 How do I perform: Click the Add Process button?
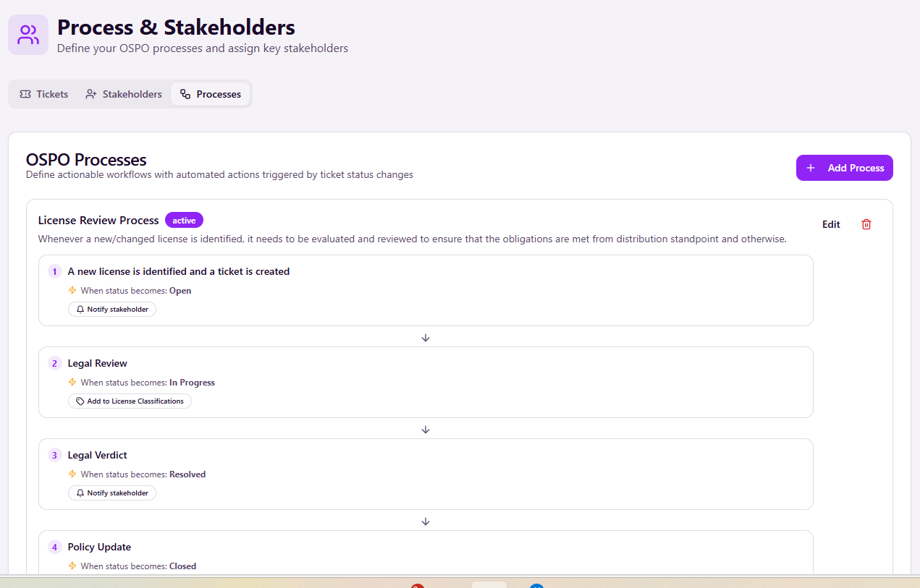pos(845,168)
